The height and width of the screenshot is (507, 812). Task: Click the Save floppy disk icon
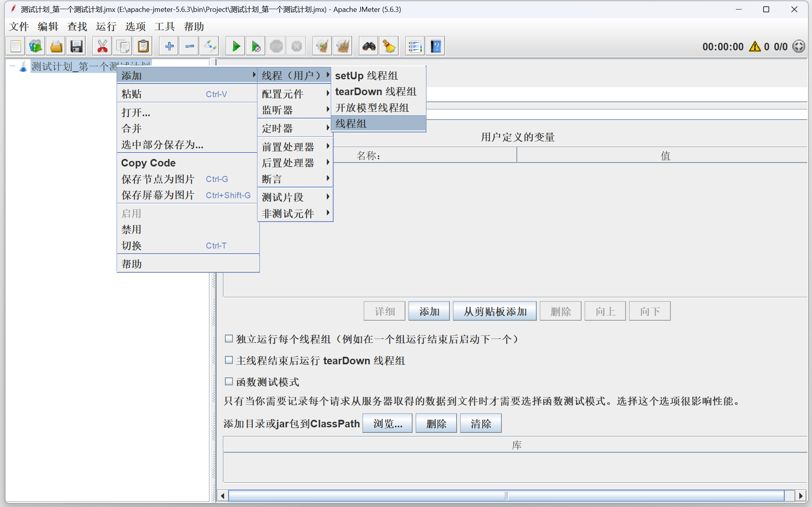(x=77, y=46)
